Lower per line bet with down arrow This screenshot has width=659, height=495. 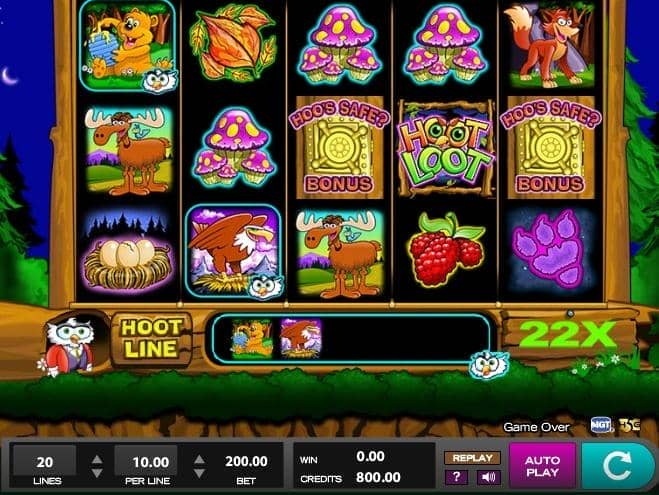coord(199,473)
